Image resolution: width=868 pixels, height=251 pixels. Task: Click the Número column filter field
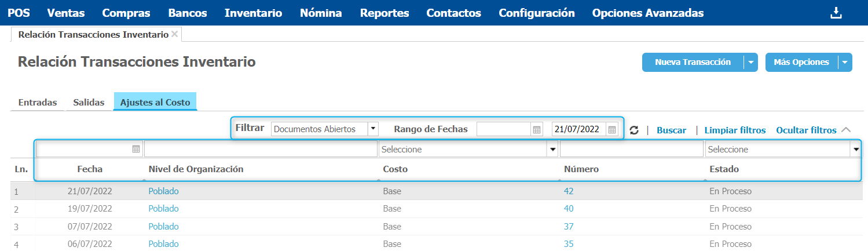point(631,150)
